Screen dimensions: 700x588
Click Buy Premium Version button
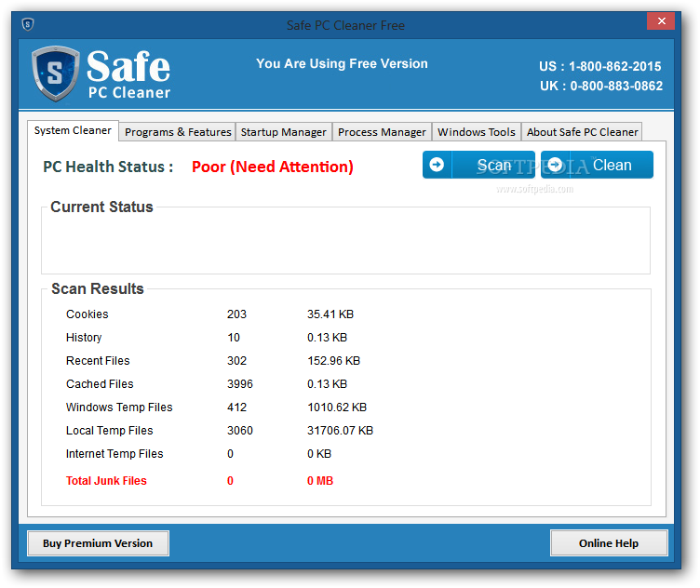[98, 543]
